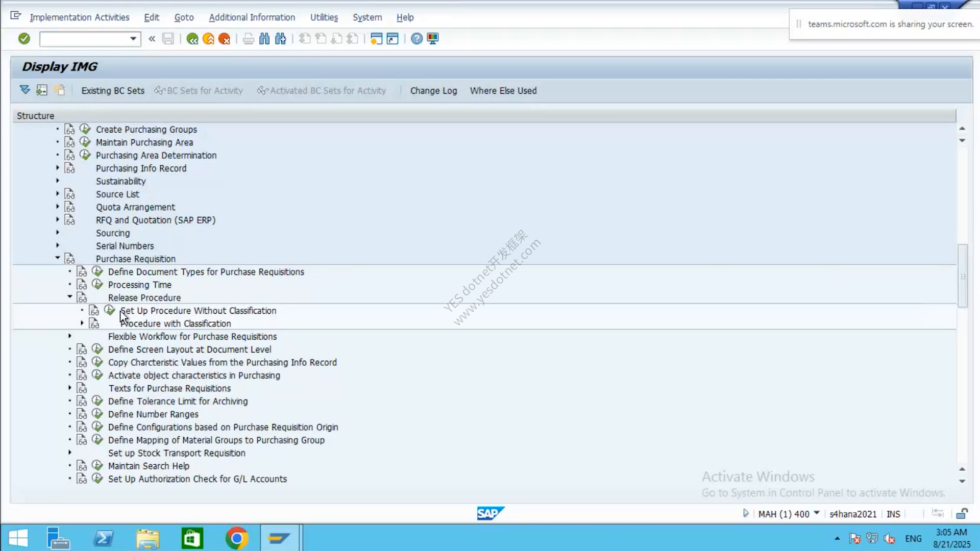980x551 pixels.
Task: Click the vertical scrollbar thumb
Action: [963, 276]
